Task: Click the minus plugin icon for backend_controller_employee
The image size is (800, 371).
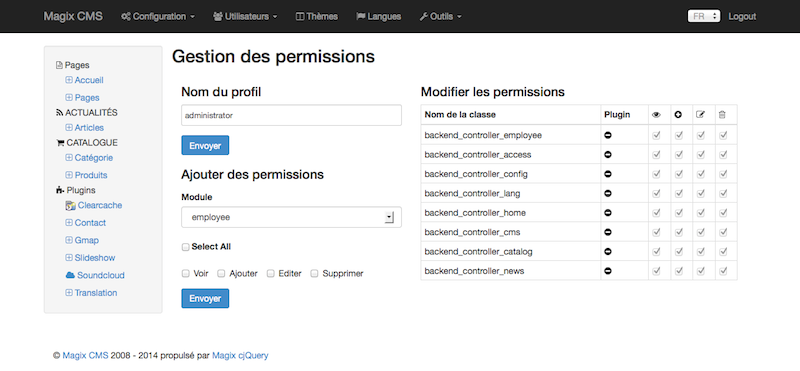Action: pyautogui.click(x=608, y=135)
